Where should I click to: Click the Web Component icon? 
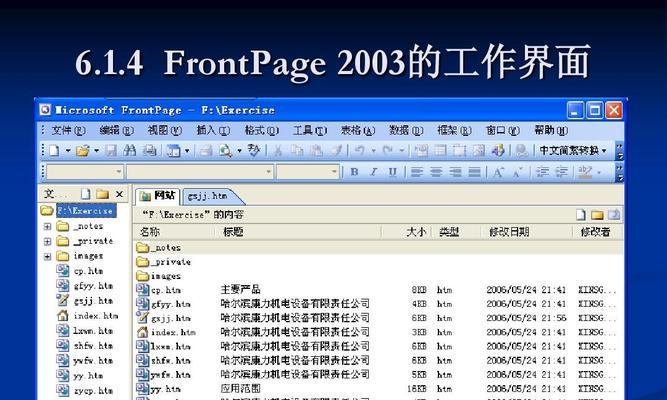(421, 150)
